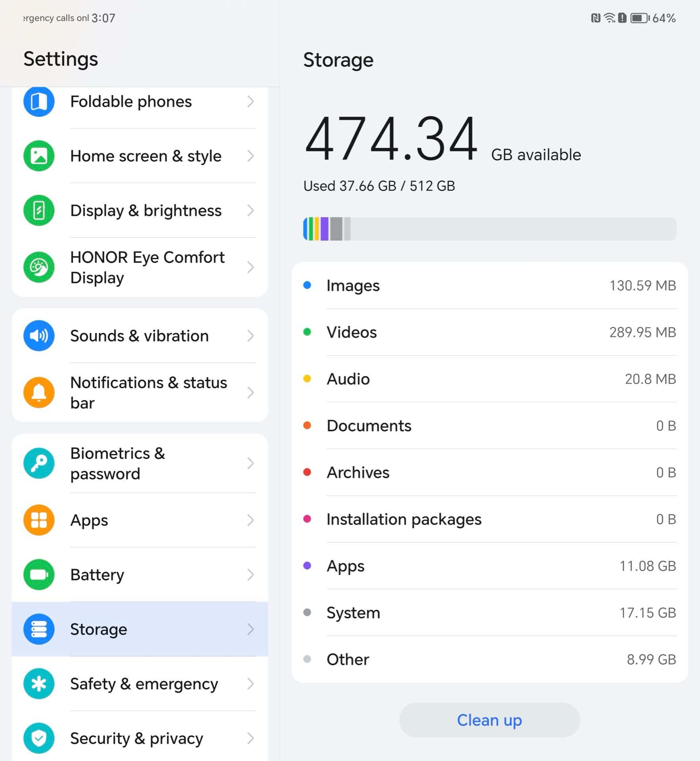
Task: Tap the 130.59 MB Images value
Action: (x=643, y=285)
